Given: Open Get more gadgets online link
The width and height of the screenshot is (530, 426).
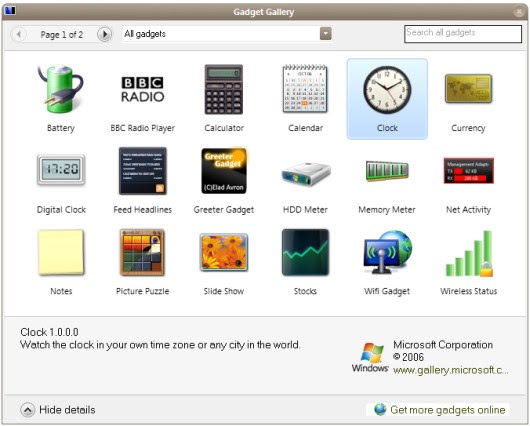Looking at the screenshot, I should point(448,410).
